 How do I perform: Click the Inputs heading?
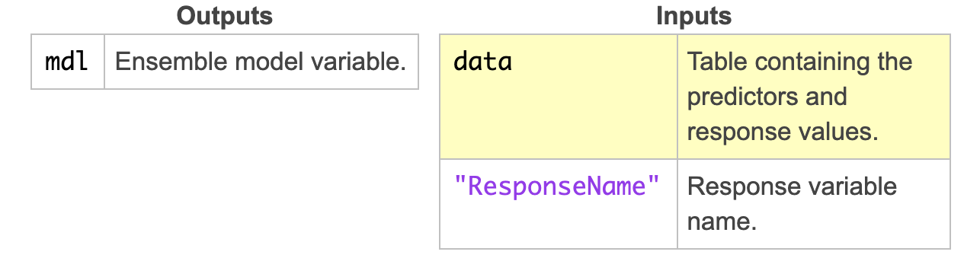click(693, 16)
